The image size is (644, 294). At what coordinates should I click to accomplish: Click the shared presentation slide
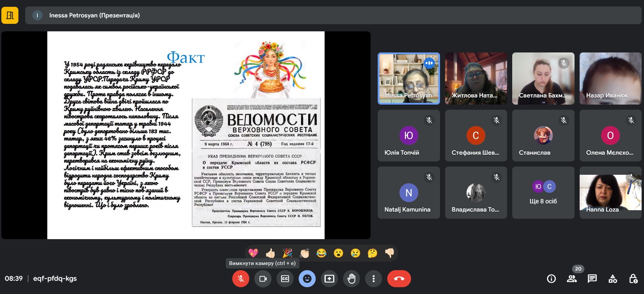point(186,135)
